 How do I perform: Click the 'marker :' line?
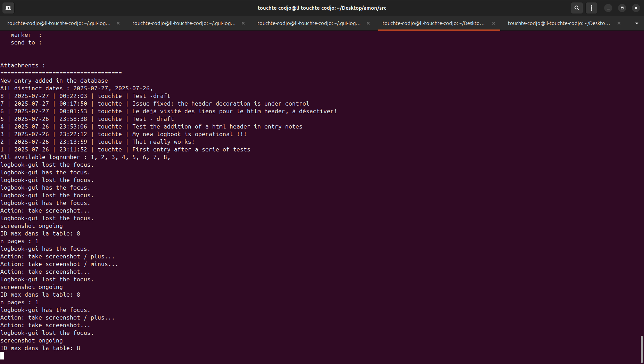(x=26, y=35)
